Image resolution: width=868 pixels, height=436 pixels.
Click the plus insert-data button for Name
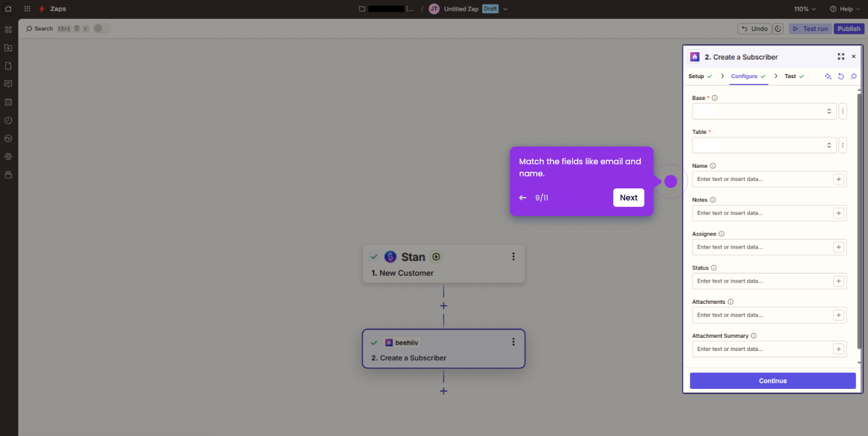click(839, 179)
